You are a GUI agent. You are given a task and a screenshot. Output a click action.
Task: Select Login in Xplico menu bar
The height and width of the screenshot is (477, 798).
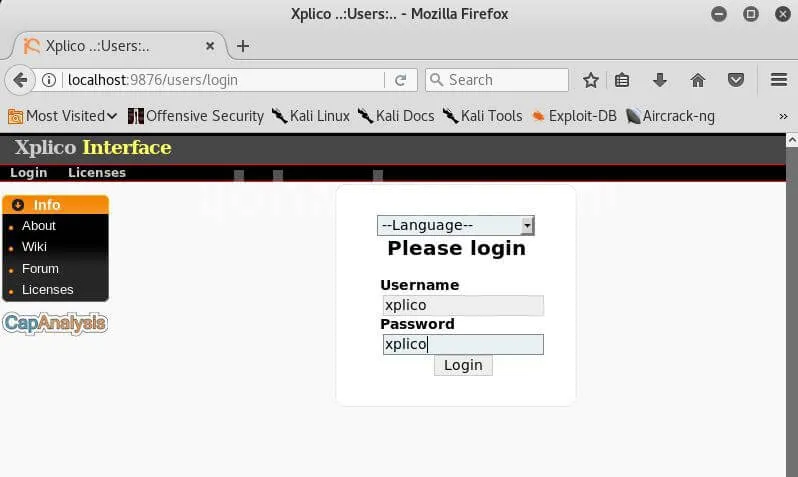coord(28,173)
